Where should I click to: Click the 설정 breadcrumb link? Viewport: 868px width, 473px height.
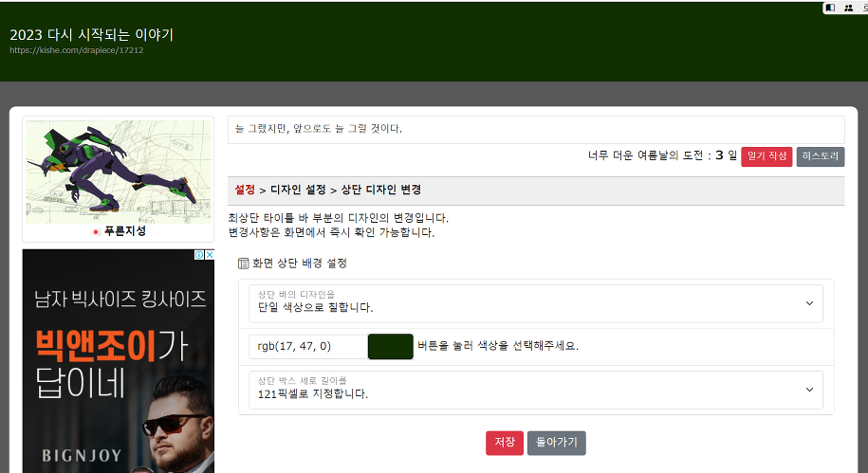pyautogui.click(x=245, y=190)
